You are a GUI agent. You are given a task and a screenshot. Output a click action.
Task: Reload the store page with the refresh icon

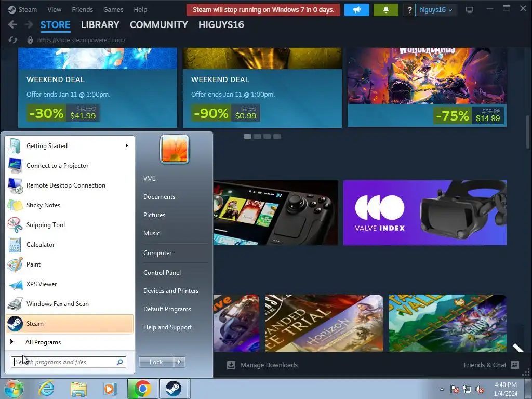pos(13,40)
